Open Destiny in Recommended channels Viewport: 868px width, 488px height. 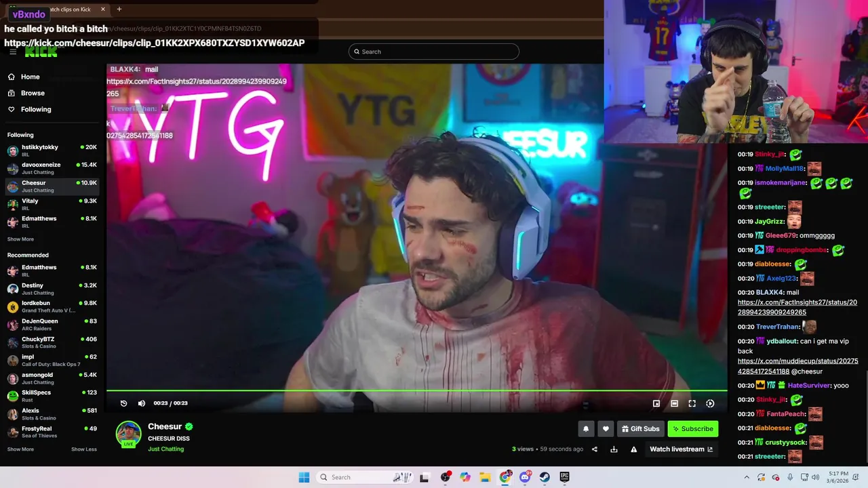coord(52,289)
